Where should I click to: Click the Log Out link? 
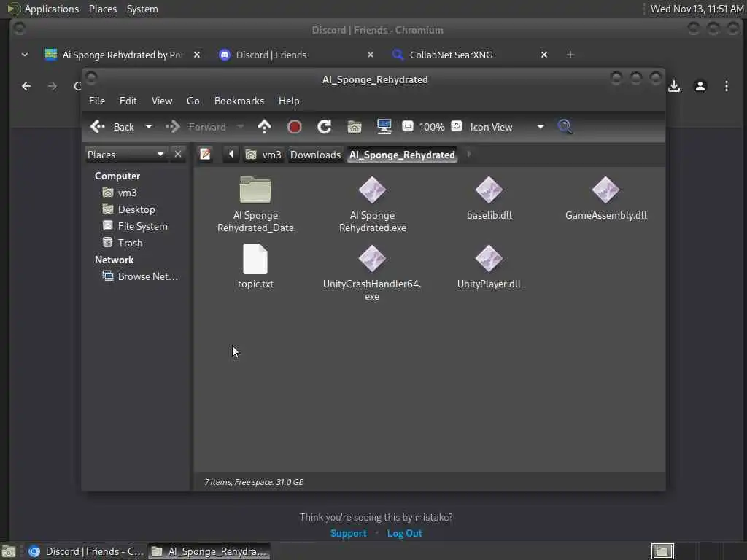click(404, 533)
